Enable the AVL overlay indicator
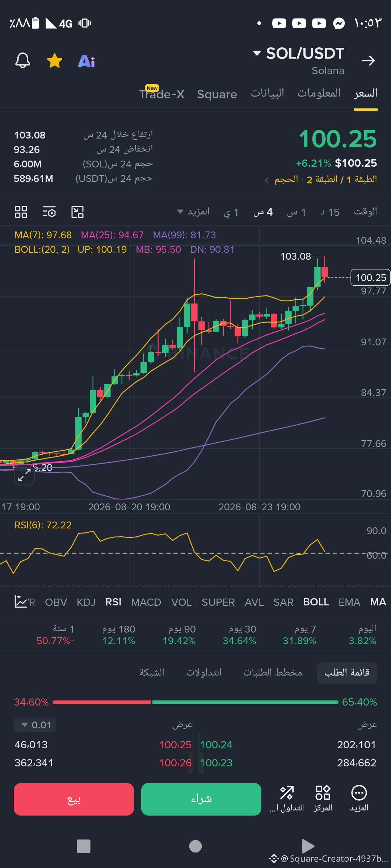 pos(254,602)
